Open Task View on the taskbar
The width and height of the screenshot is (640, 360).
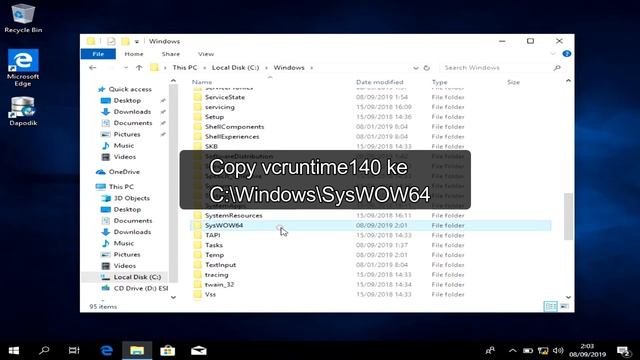tap(74, 351)
